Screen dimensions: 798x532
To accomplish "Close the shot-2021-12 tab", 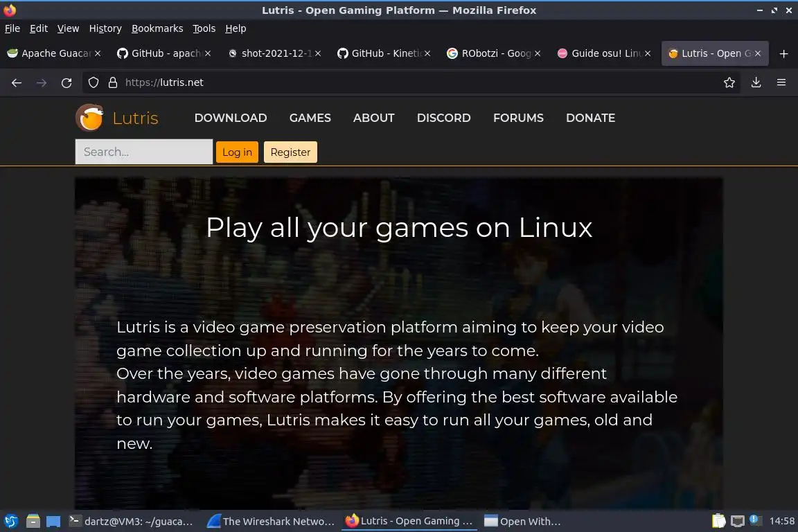I will click(317, 53).
